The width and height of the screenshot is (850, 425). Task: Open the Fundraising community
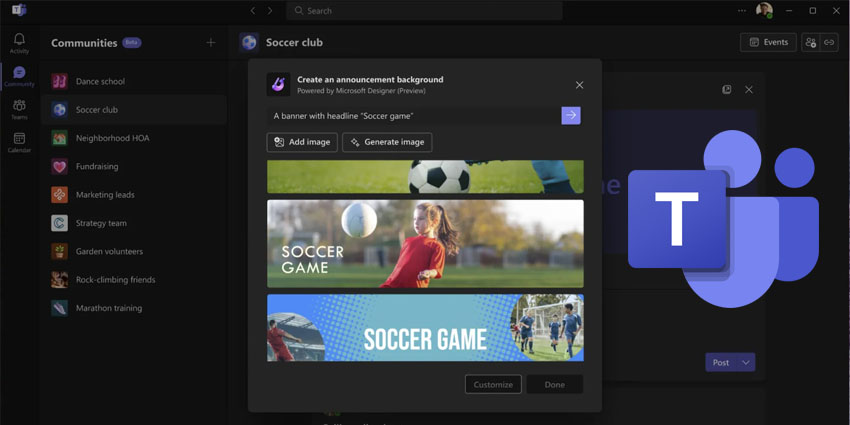point(134,166)
